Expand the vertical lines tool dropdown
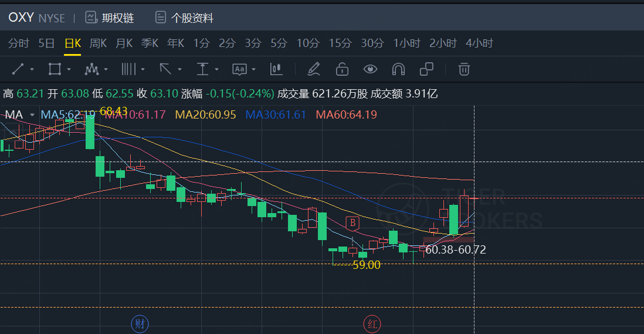The width and height of the screenshot is (644, 334). click(143, 69)
